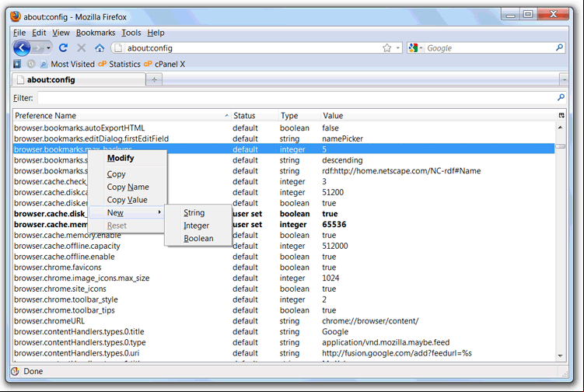584x392 pixels.
Task: Open the Help menu
Action: pyautogui.click(x=156, y=33)
